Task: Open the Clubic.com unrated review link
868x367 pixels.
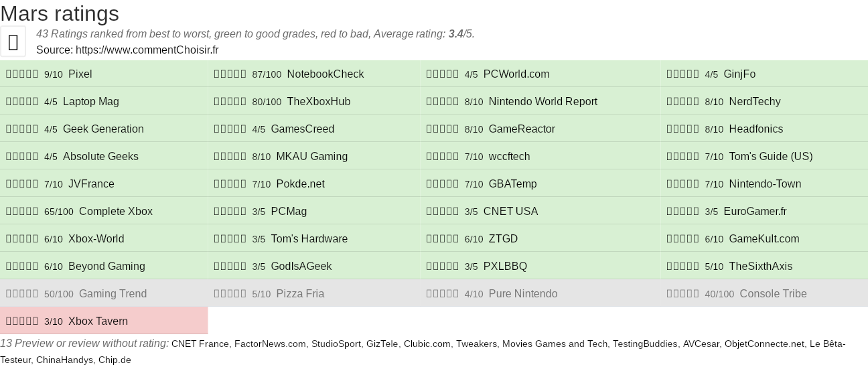Action: 427,344
